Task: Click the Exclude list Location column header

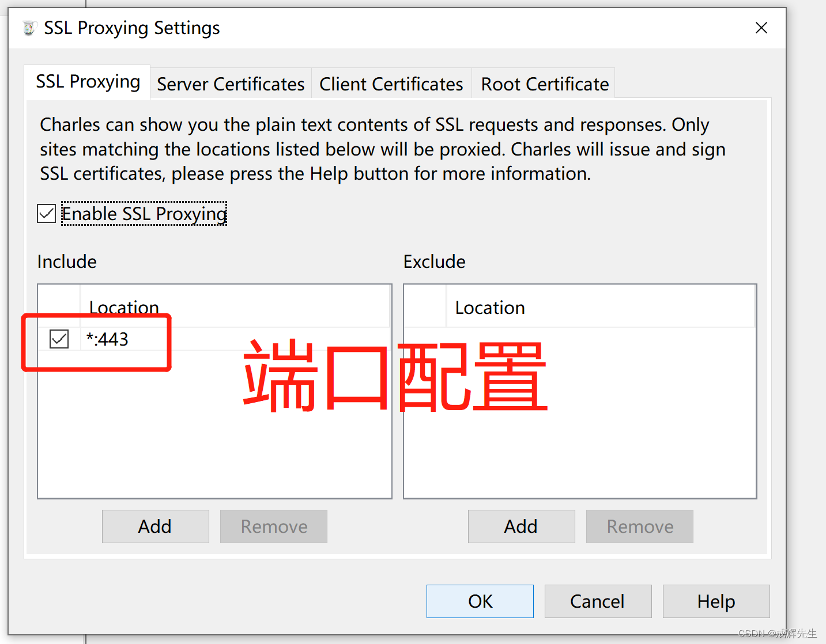Action: click(x=600, y=307)
